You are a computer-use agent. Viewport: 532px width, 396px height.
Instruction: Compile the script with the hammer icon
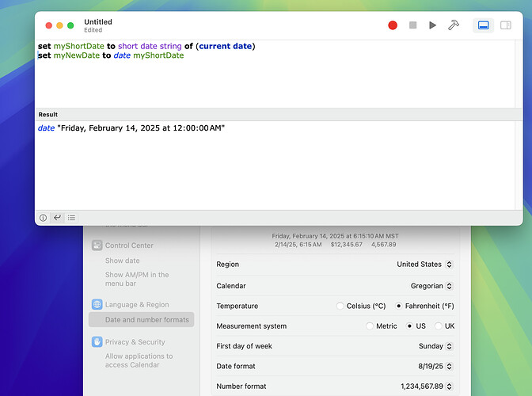[x=454, y=25]
